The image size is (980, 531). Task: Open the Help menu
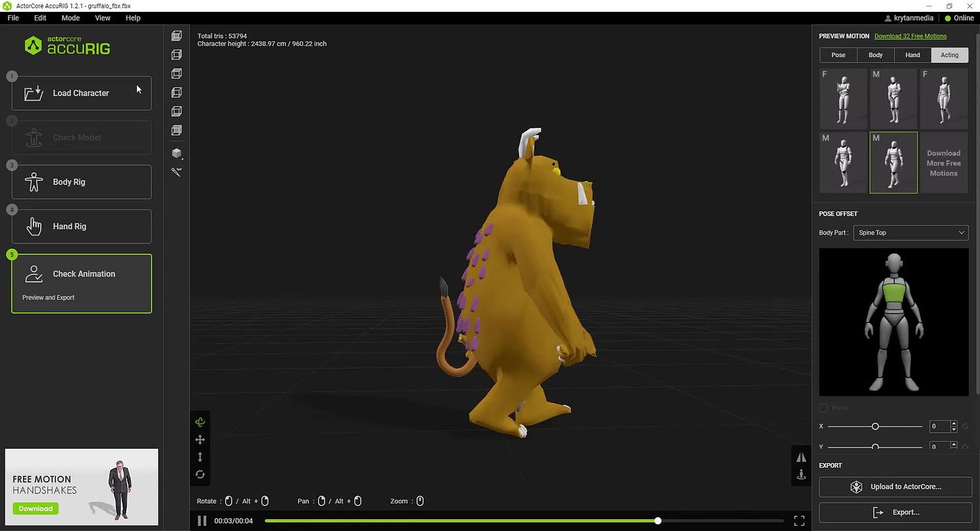point(133,18)
